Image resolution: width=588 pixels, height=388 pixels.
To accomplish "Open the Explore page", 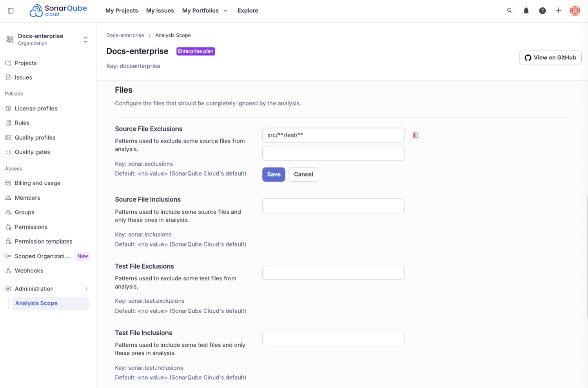I will 248,11.
